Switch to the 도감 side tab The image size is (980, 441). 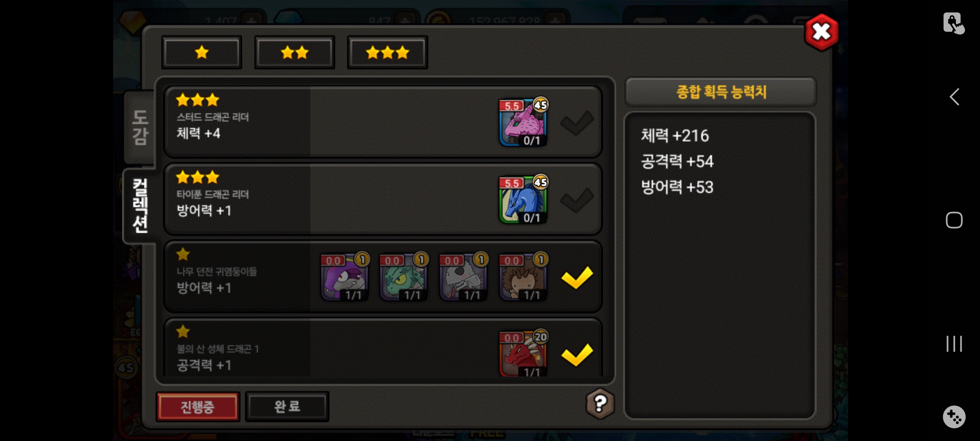pyautogui.click(x=140, y=127)
